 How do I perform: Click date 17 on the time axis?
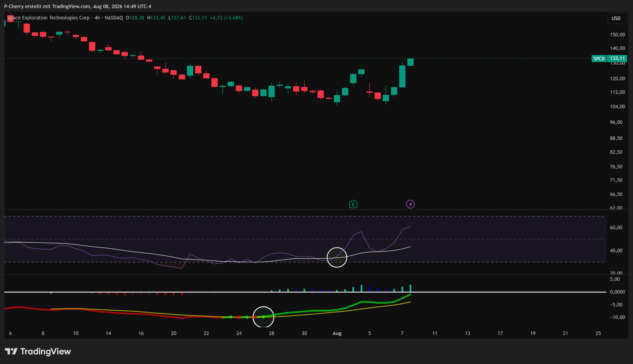pos(500,333)
